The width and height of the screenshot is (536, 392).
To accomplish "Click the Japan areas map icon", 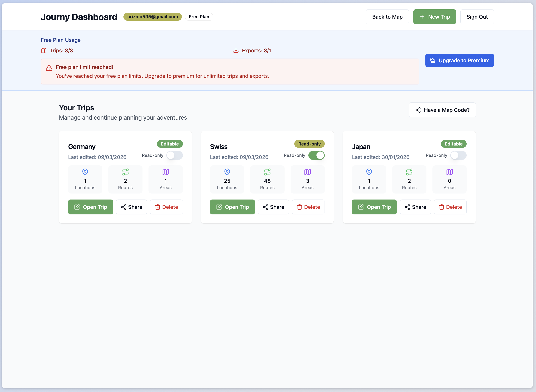I will pyautogui.click(x=449, y=172).
